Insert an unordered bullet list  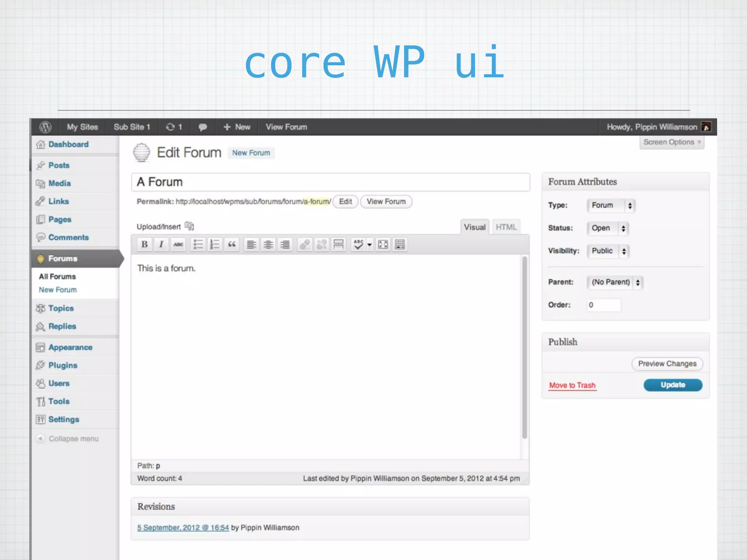tap(198, 244)
